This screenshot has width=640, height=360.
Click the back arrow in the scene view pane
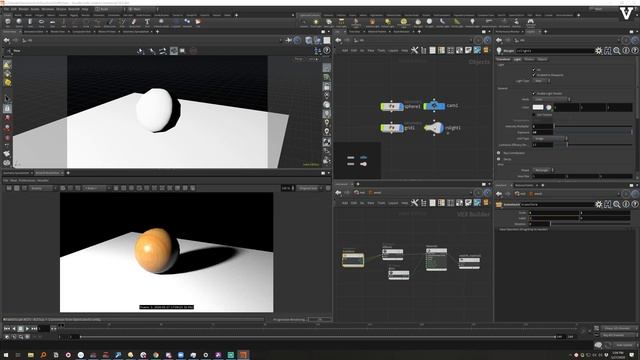[x=7, y=40]
